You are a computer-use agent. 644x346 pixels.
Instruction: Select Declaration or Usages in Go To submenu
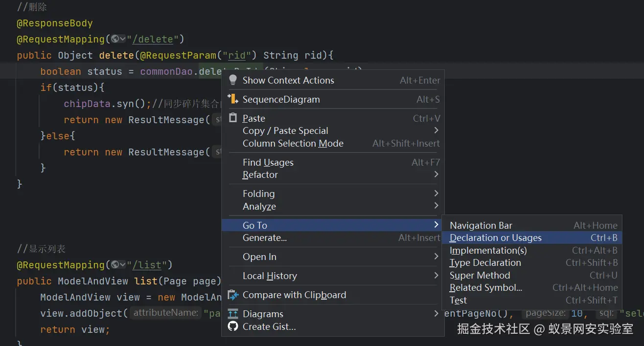[496, 238]
